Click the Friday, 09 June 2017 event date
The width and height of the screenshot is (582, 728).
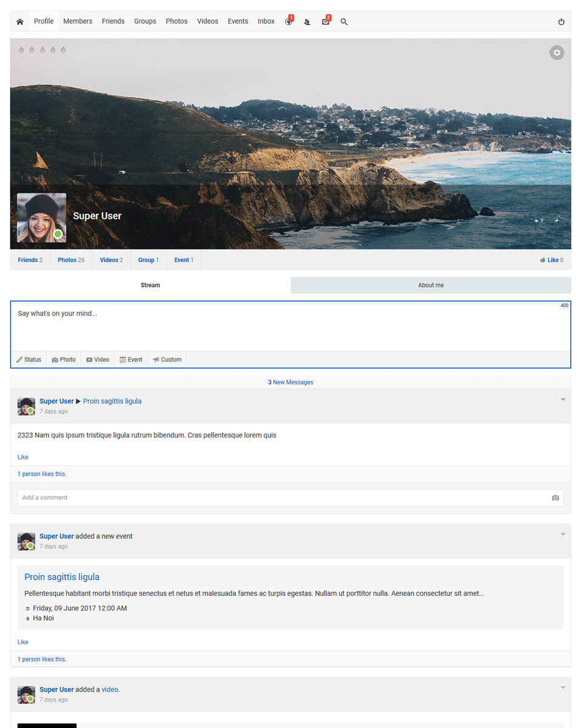click(x=80, y=608)
